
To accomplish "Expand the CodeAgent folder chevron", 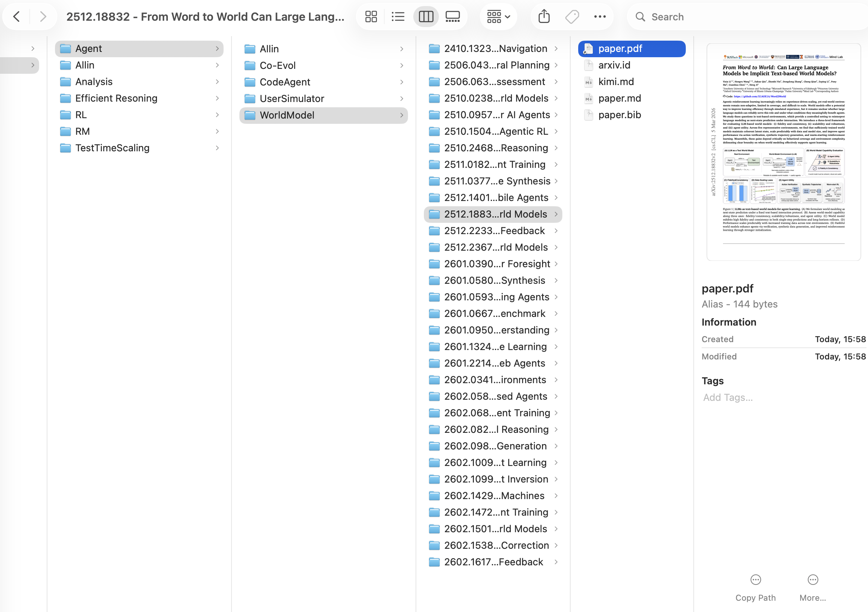I will click(x=402, y=82).
